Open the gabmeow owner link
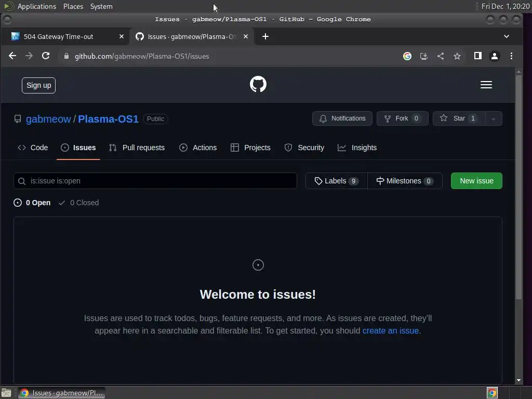 pyautogui.click(x=48, y=119)
